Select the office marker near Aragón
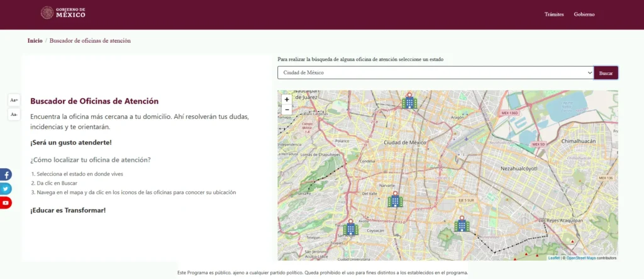The width and height of the screenshot is (644, 279). tap(409, 101)
